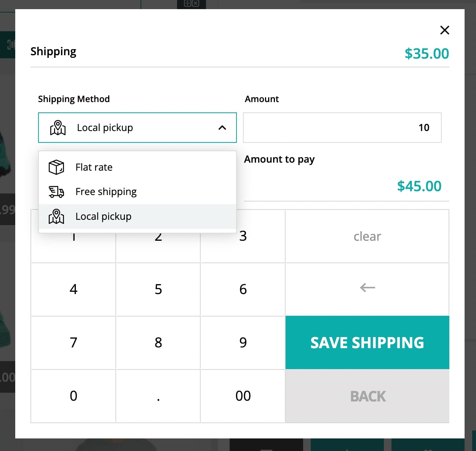Focus the Amount input field
Viewport: 476px width, 451px height.
pyautogui.click(x=342, y=128)
